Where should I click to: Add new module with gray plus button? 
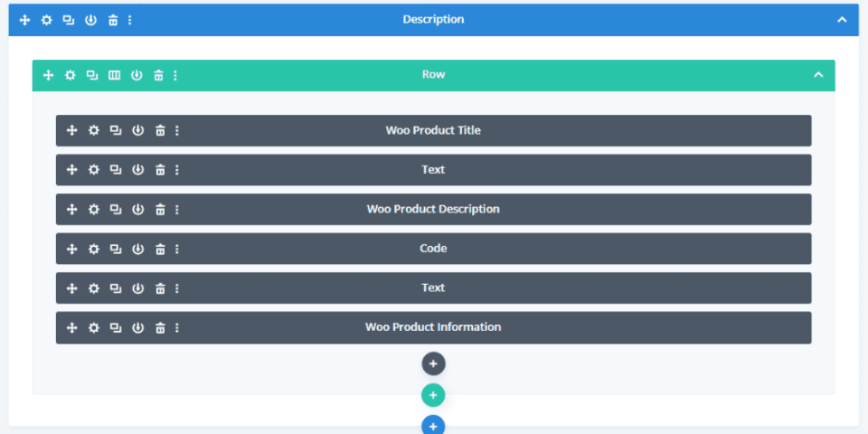pos(433,363)
